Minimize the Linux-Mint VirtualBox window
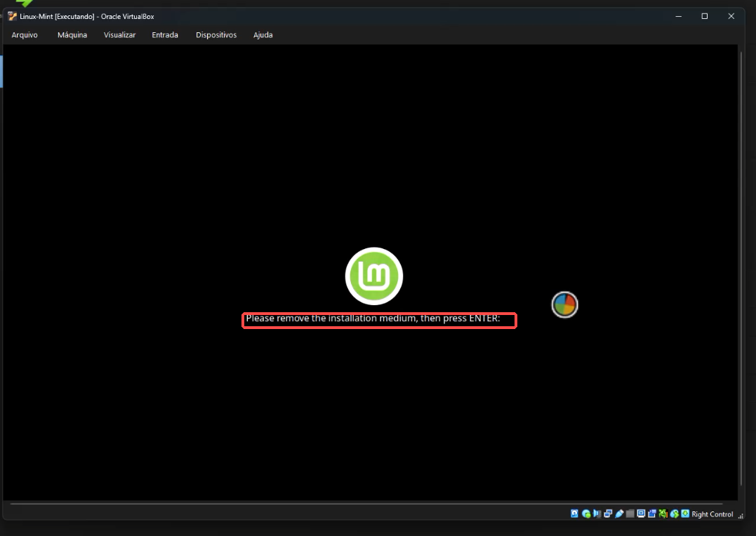 pos(678,16)
